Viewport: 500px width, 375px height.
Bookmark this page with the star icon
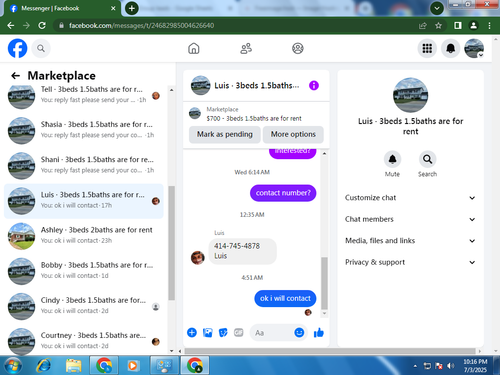pyautogui.click(x=438, y=25)
